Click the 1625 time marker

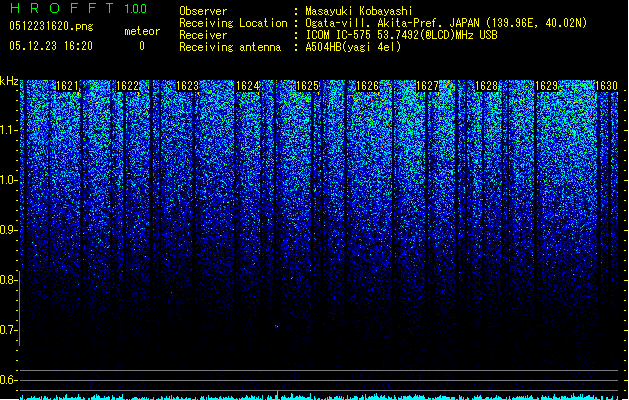tap(307, 86)
